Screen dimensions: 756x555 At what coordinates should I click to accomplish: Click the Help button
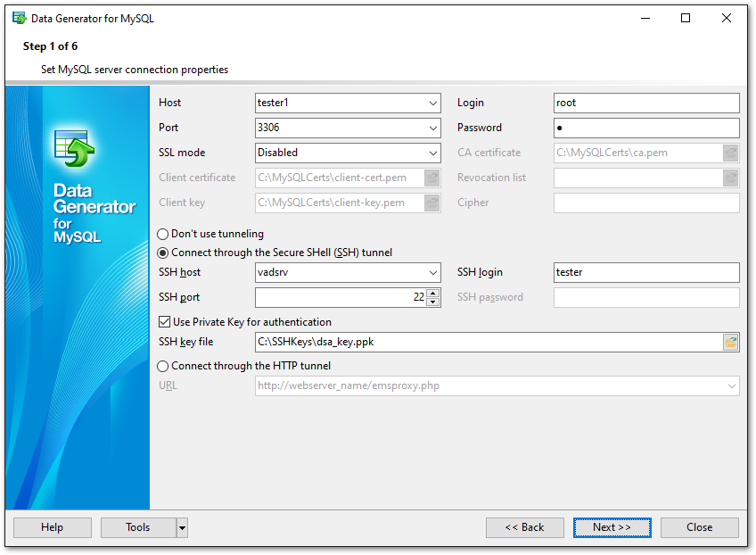[x=52, y=527]
